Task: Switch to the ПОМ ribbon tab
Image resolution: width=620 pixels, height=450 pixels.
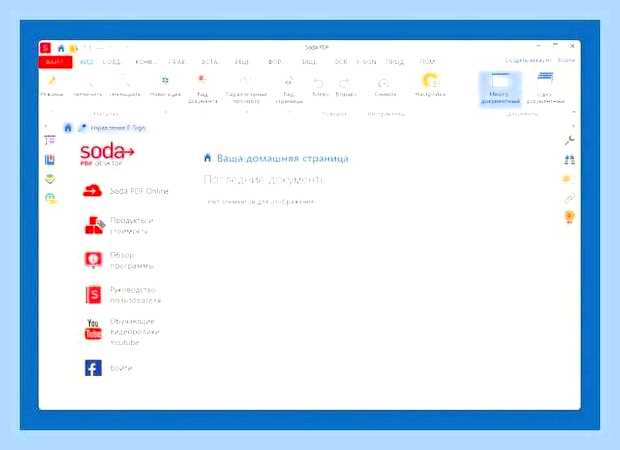Action: [427, 61]
